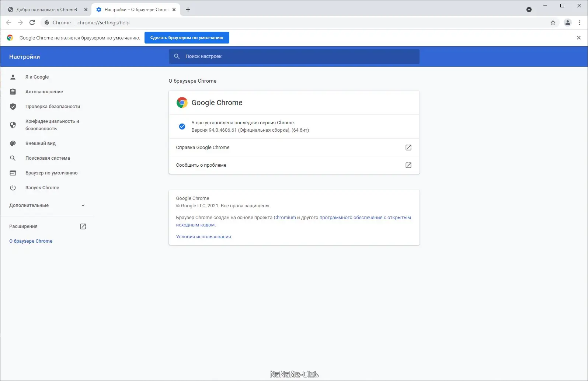Click the Google Chrome logo in the about card
The image size is (588, 381).
(x=182, y=103)
